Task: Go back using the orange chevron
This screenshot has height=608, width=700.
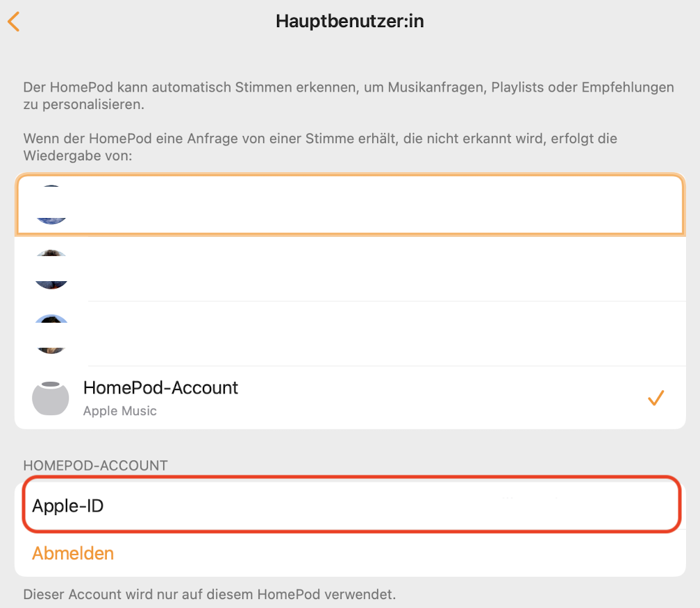Action: 14,22
